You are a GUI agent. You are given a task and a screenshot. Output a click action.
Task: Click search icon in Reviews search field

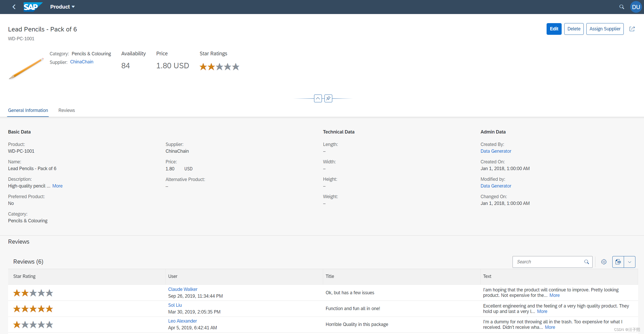click(x=587, y=262)
